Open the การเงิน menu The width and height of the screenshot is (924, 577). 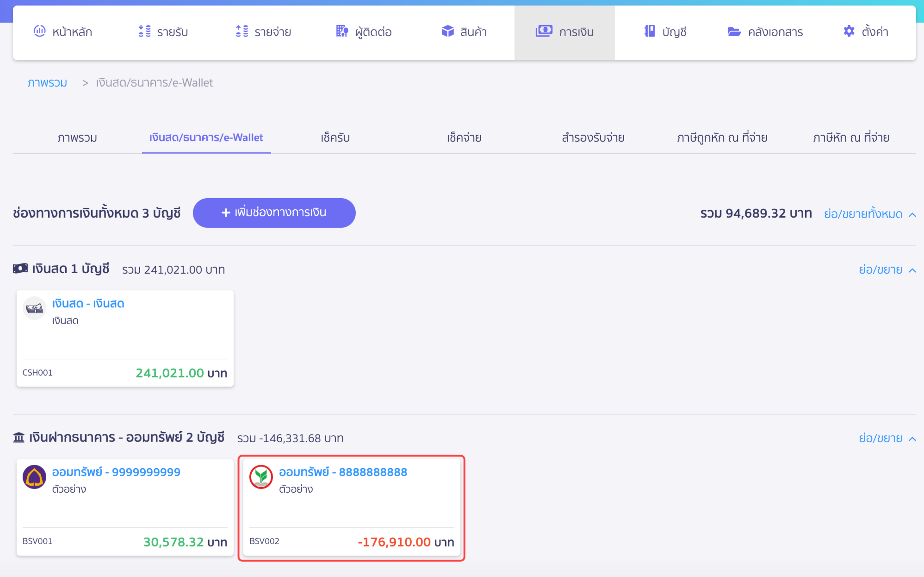(564, 32)
